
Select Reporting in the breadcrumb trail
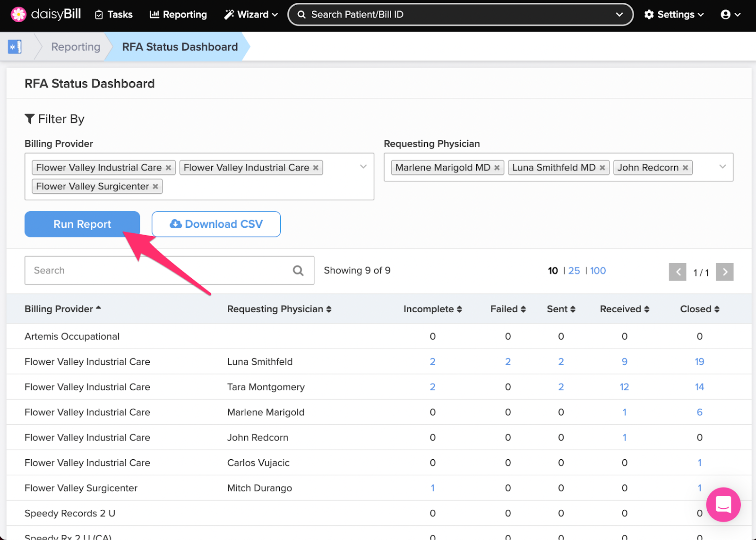click(x=75, y=46)
